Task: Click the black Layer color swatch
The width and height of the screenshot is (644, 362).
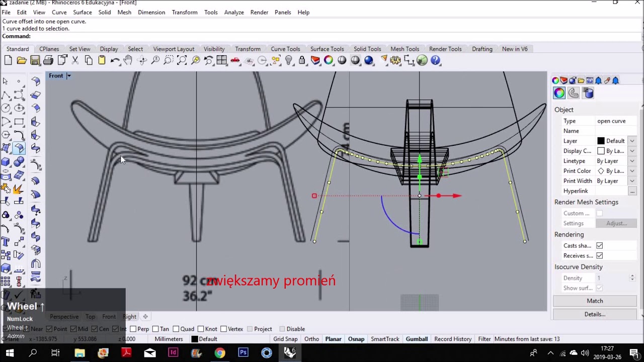Action: point(601,141)
